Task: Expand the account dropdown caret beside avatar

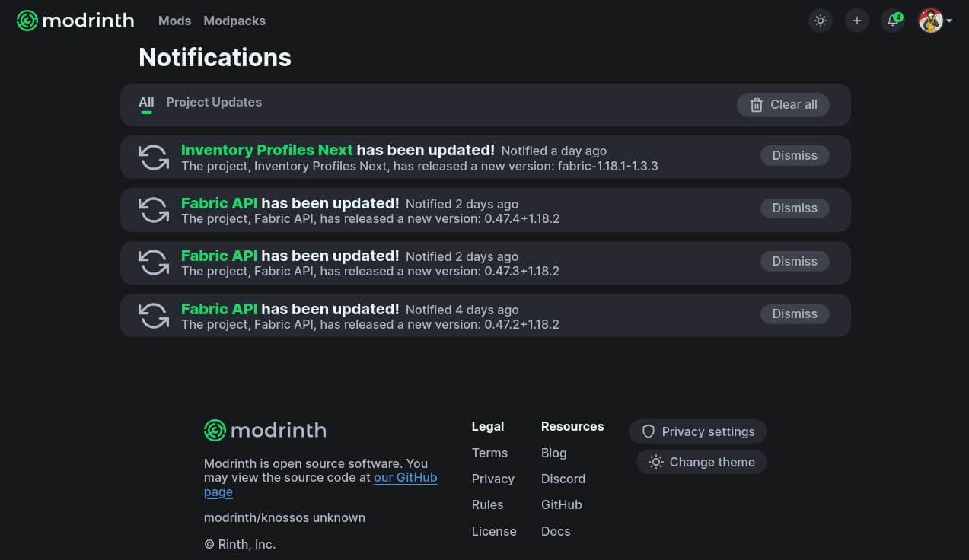Action: [x=949, y=21]
